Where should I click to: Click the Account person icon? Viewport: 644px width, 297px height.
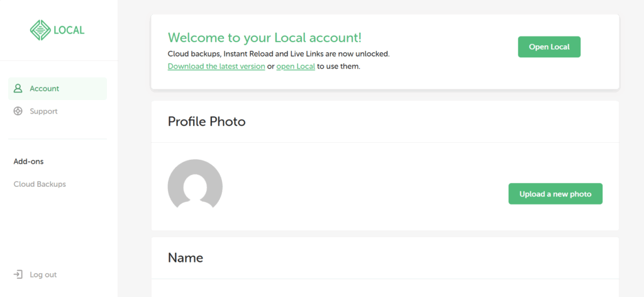(18, 89)
